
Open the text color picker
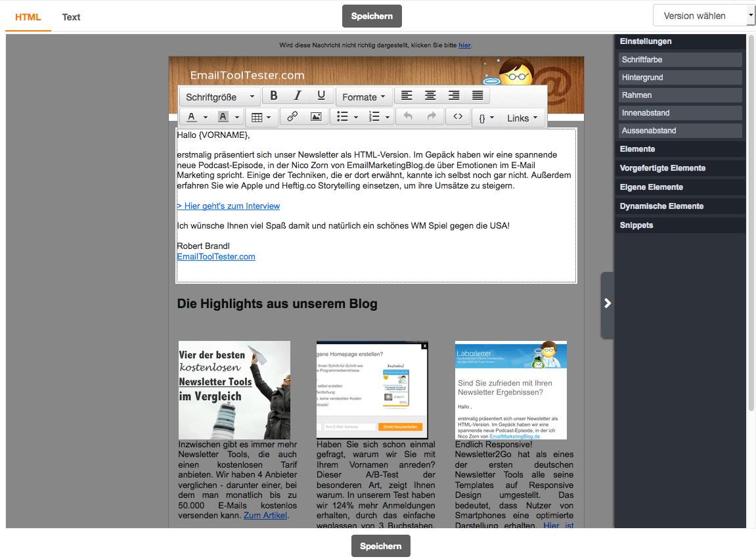coord(191,117)
